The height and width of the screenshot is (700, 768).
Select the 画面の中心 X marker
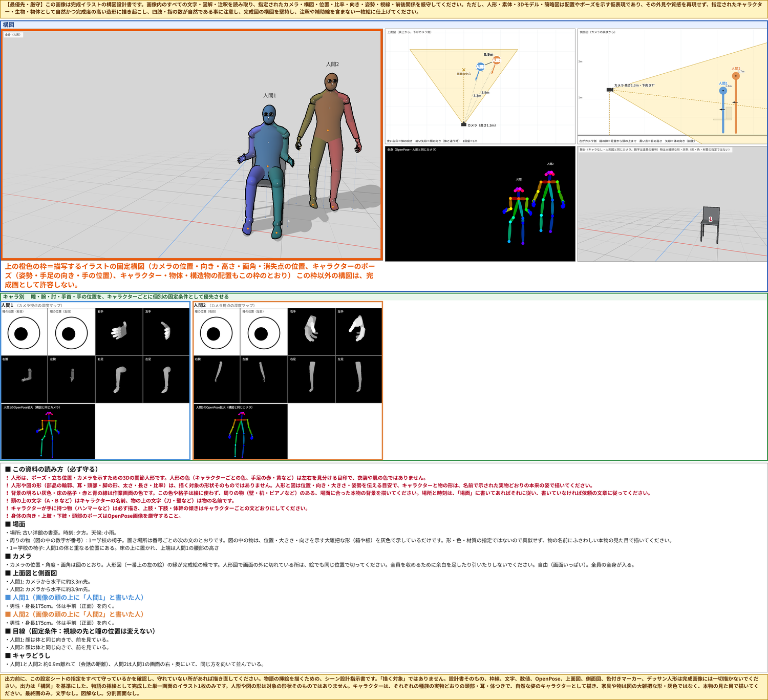(x=464, y=70)
